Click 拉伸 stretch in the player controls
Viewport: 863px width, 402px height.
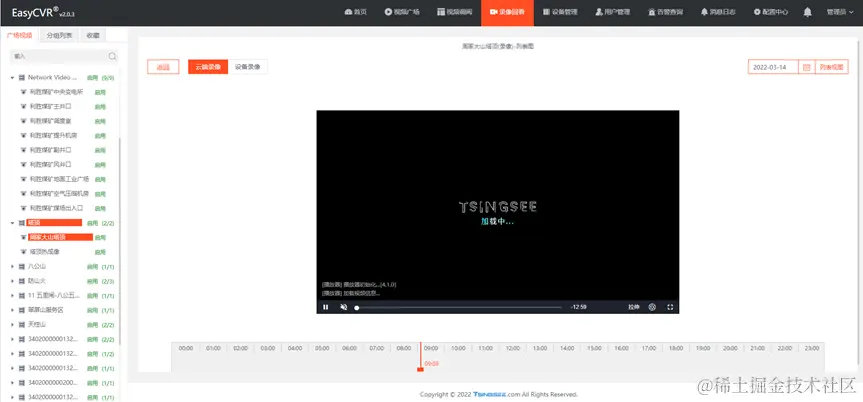click(x=634, y=307)
